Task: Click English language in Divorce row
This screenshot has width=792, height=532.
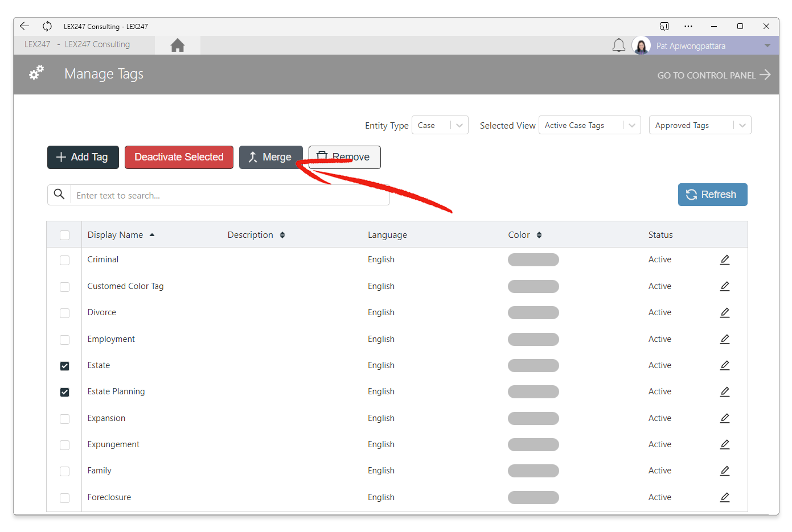Action: point(381,312)
